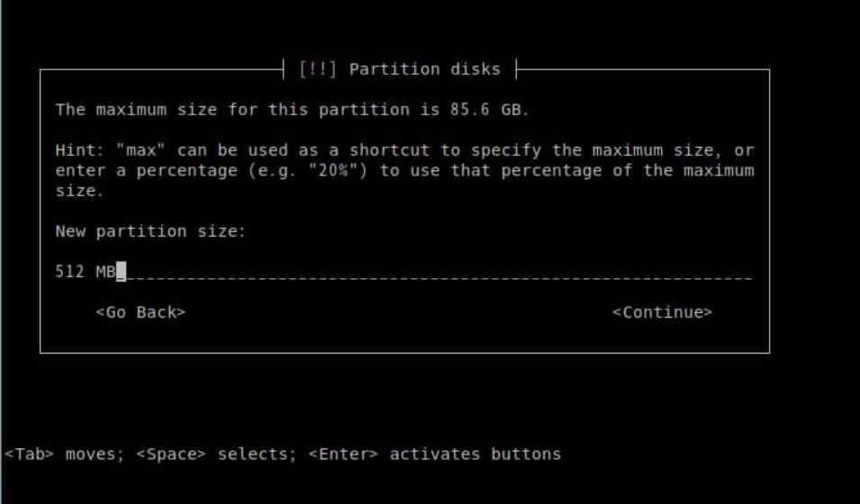Click the number "512" in the field
860x504 pixels.
69,272
